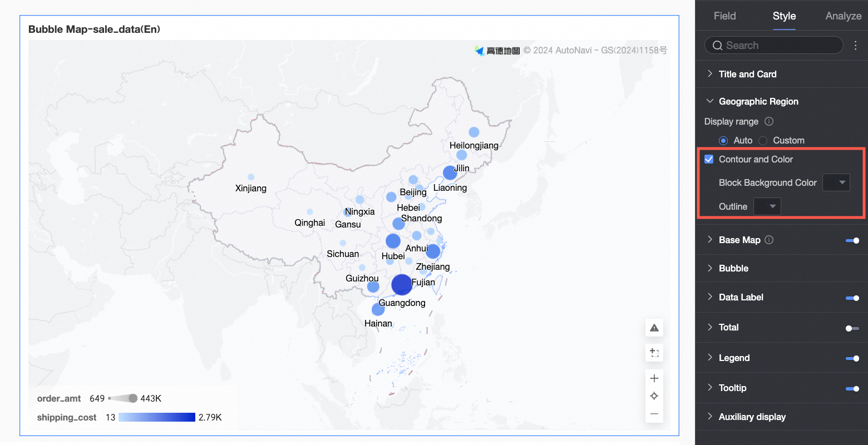Select the Auto display range option

click(x=723, y=141)
